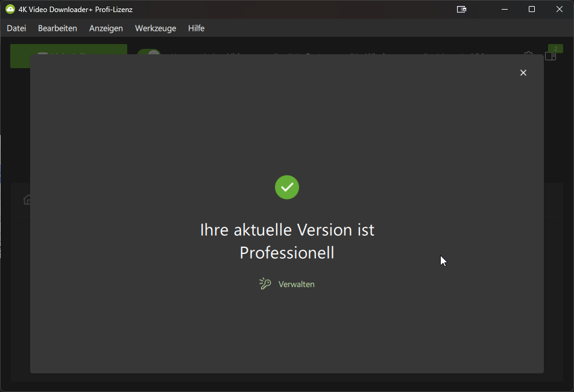Click the key icon beside Verwalten
This screenshot has height=392, width=574.
point(265,283)
